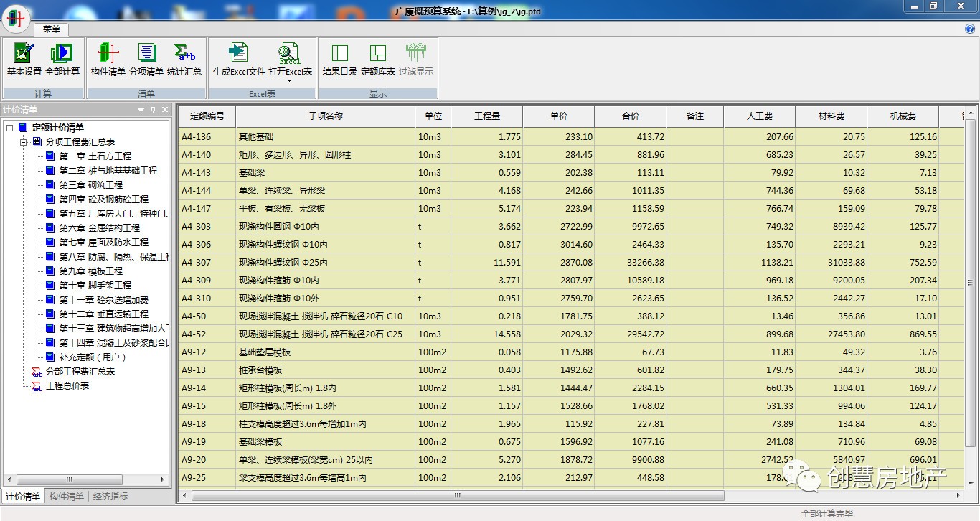
Task: Select 第四章 砼及钢筋砼工程
Action: 103,200
